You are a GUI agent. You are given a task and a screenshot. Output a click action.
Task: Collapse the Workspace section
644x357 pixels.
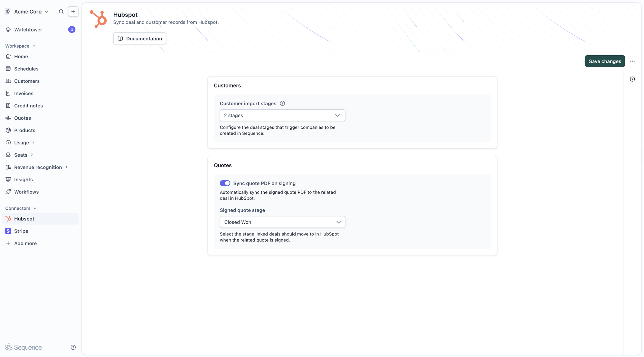tap(20, 46)
